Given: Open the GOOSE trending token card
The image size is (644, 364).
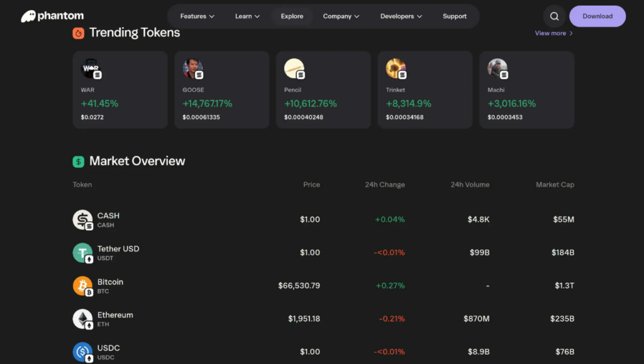Looking at the screenshot, I should click(x=222, y=90).
